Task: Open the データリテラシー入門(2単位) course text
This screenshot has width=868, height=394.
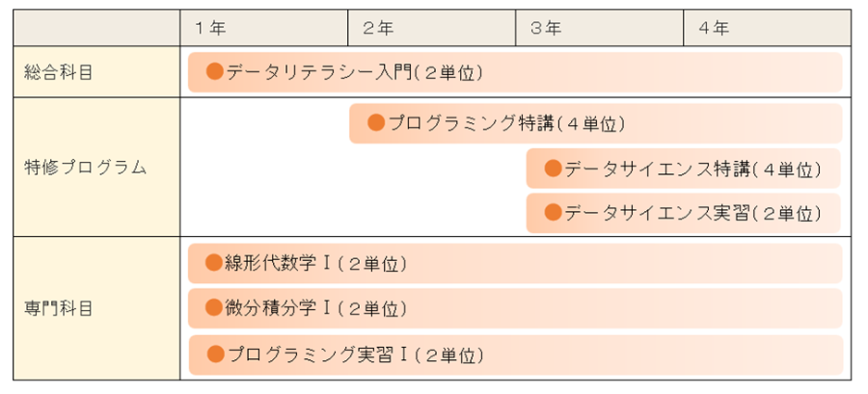Action: [355, 72]
